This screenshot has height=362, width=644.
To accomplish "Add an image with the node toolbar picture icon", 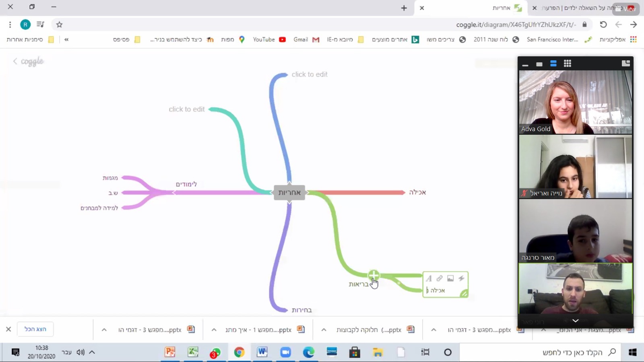I will pos(450,278).
